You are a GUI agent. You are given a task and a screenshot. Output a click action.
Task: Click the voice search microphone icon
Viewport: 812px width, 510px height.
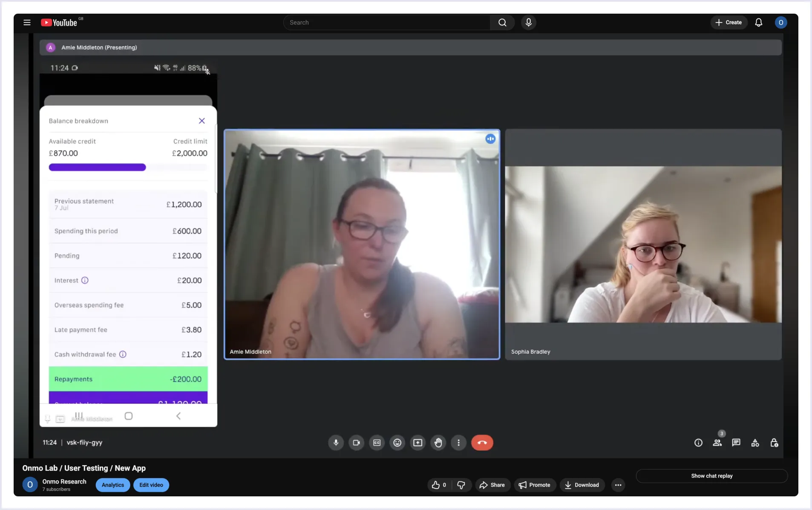click(528, 23)
